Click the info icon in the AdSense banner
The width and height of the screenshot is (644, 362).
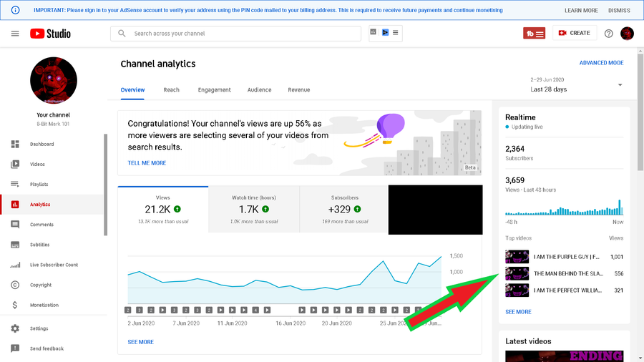[x=15, y=10]
